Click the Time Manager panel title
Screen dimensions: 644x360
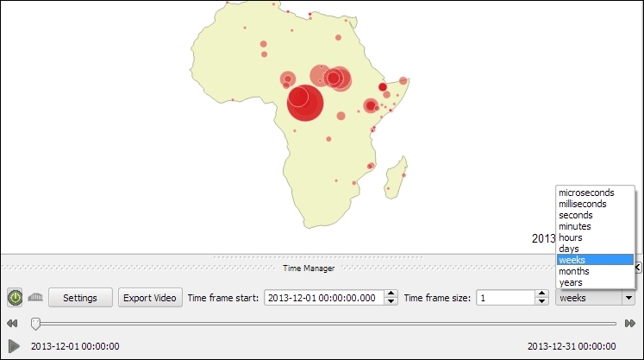click(x=309, y=268)
